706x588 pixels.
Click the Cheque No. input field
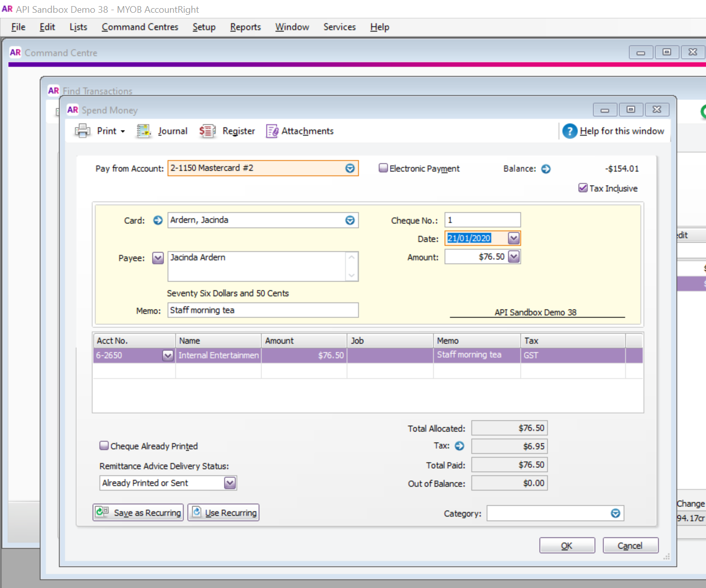point(483,220)
